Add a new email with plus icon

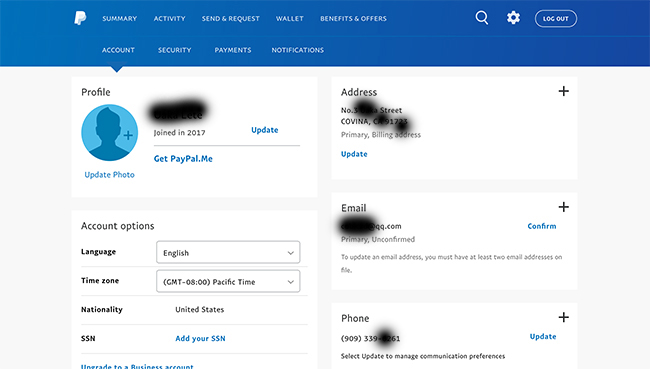[563, 207]
